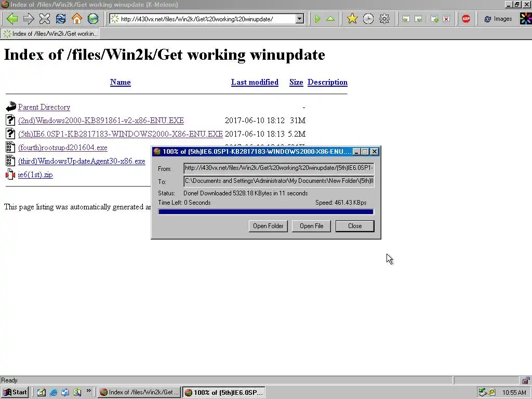Sort the listing by Size
The height and width of the screenshot is (399, 532).
[x=296, y=82]
